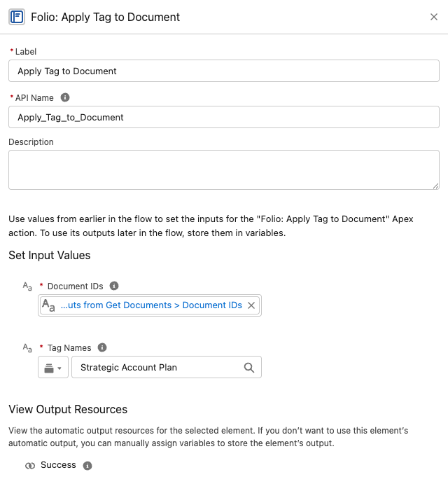Edit the Label input field
The height and width of the screenshot is (477, 448).
pos(224,71)
